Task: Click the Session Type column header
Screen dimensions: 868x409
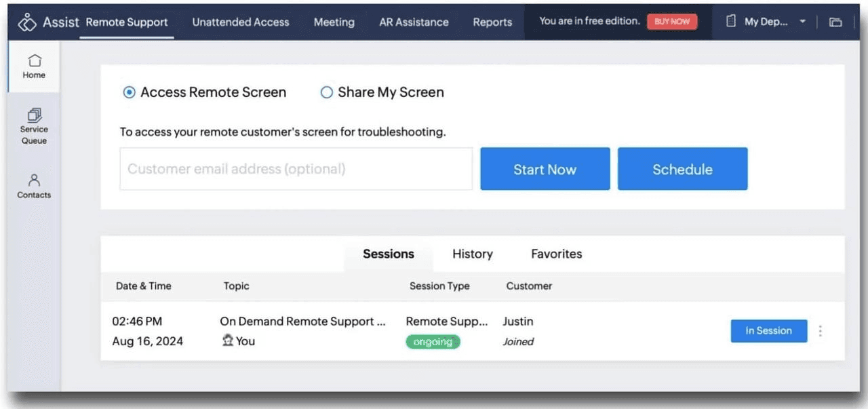Action: tap(439, 286)
